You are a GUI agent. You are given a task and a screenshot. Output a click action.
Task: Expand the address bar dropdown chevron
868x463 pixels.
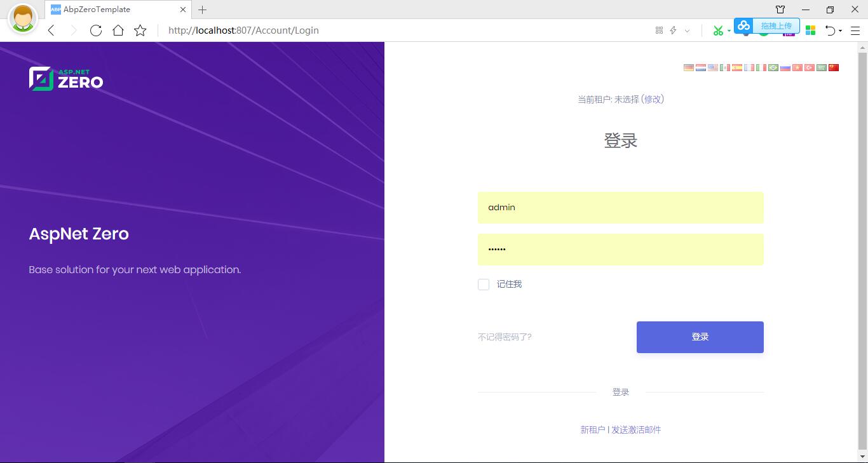[687, 30]
